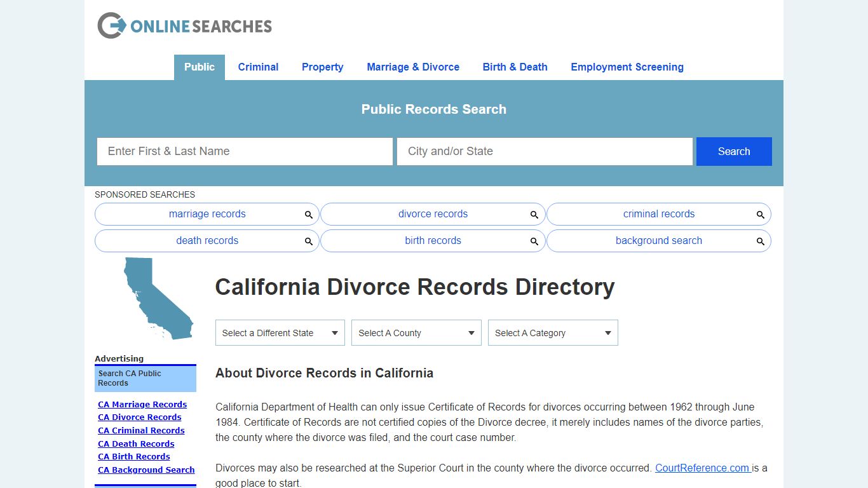This screenshot has width=868, height=488.
Task: Click the criminal records magnifier icon
Action: [761, 214]
